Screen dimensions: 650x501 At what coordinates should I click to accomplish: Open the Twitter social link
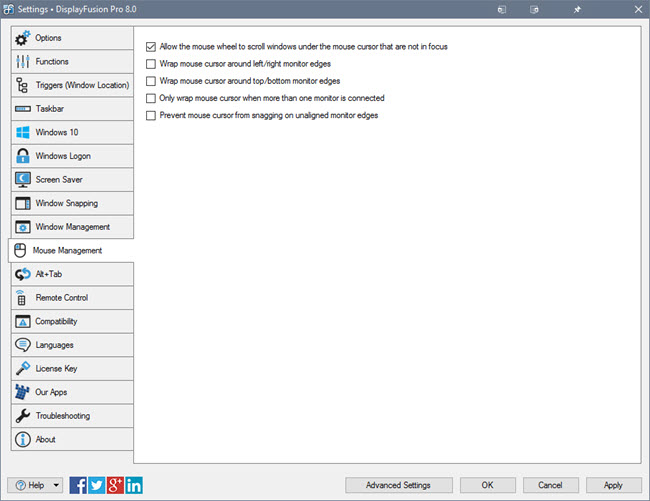click(97, 485)
